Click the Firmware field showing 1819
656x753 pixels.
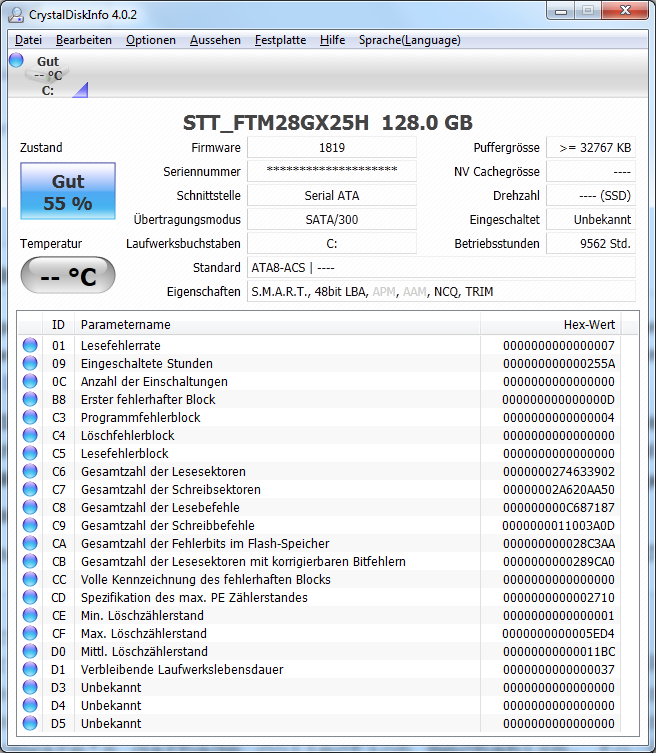coord(332,147)
